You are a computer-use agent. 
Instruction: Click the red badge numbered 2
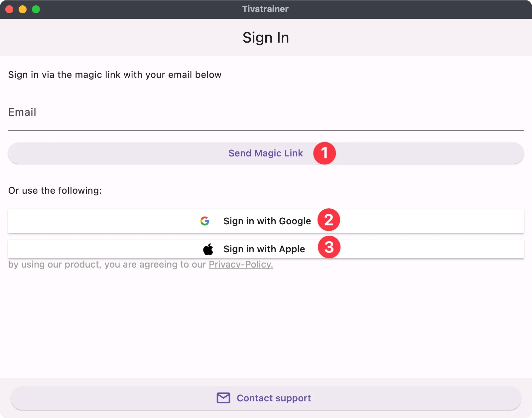[x=329, y=220]
